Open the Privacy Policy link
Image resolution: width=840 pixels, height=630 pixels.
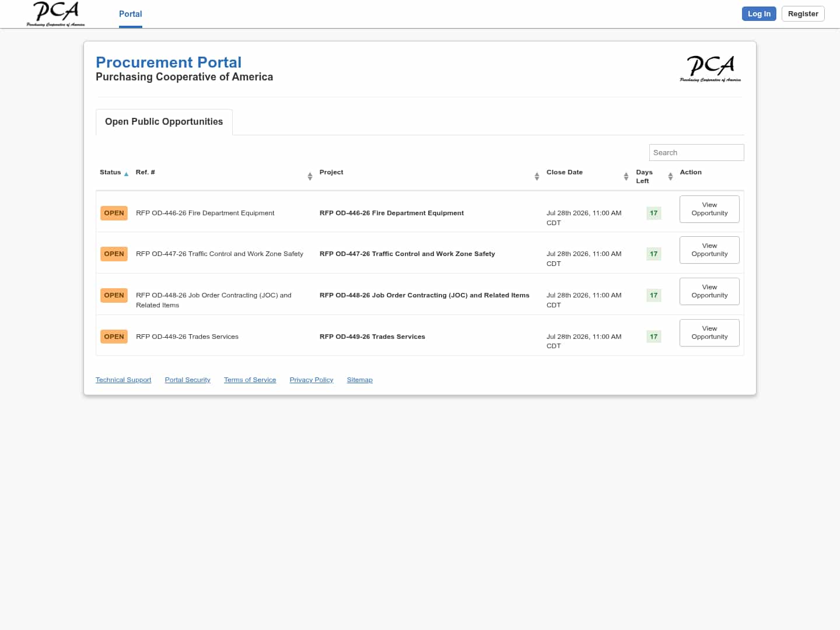311,380
